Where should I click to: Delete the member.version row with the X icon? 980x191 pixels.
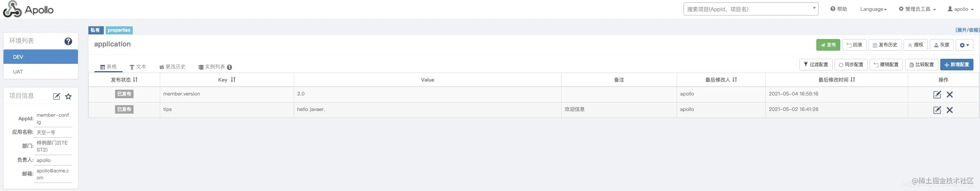point(950,94)
